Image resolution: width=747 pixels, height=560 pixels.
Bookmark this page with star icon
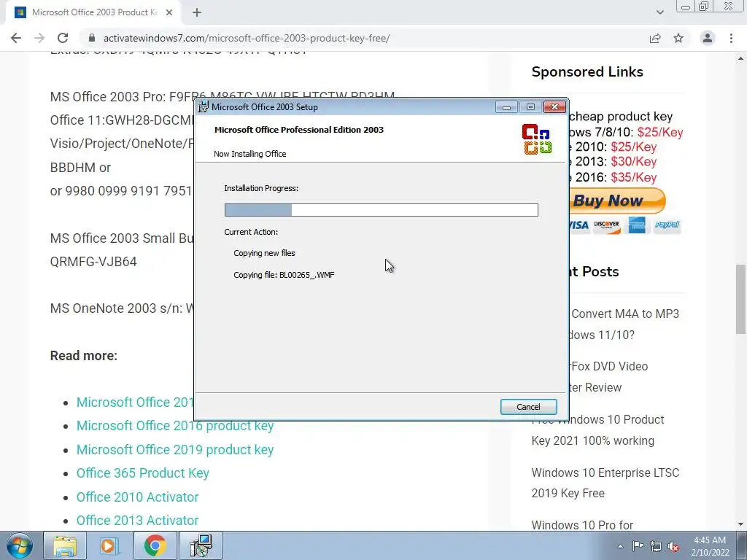pyautogui.click(x=678, y=38)
